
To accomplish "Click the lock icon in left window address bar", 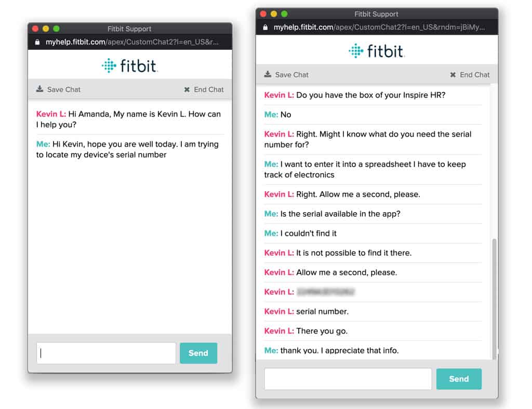I will (x=37, y=42).
